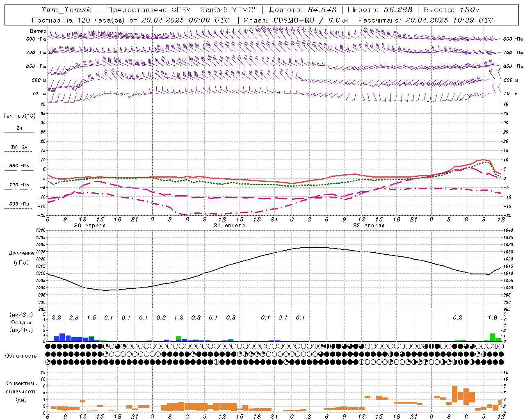Click the (мм/3ч.) precipitation unit label
The image size is (525, 420).
[x=21, y=315]
